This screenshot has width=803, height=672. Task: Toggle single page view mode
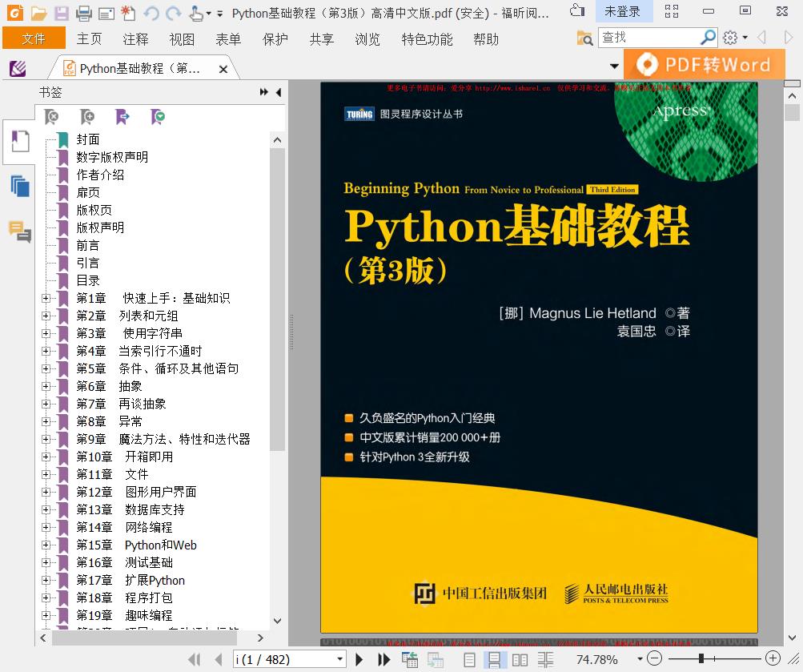point(469,660)
